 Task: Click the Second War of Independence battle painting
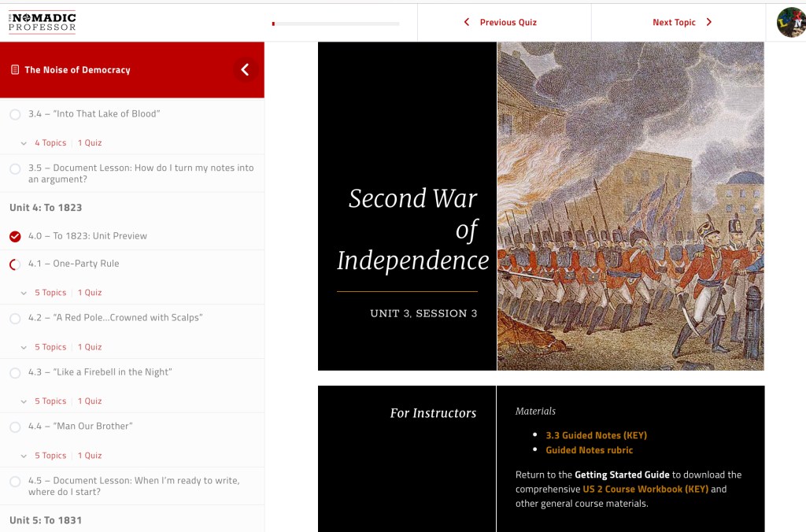630,206
